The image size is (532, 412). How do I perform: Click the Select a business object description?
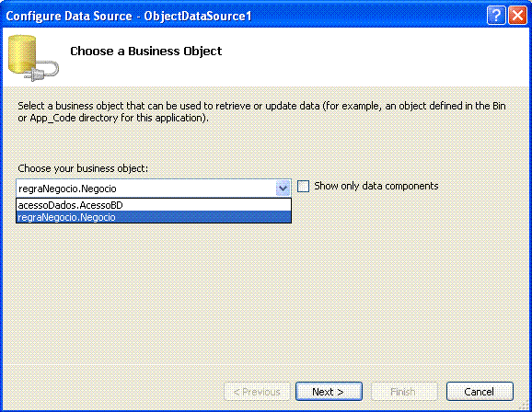coord(261,112)
